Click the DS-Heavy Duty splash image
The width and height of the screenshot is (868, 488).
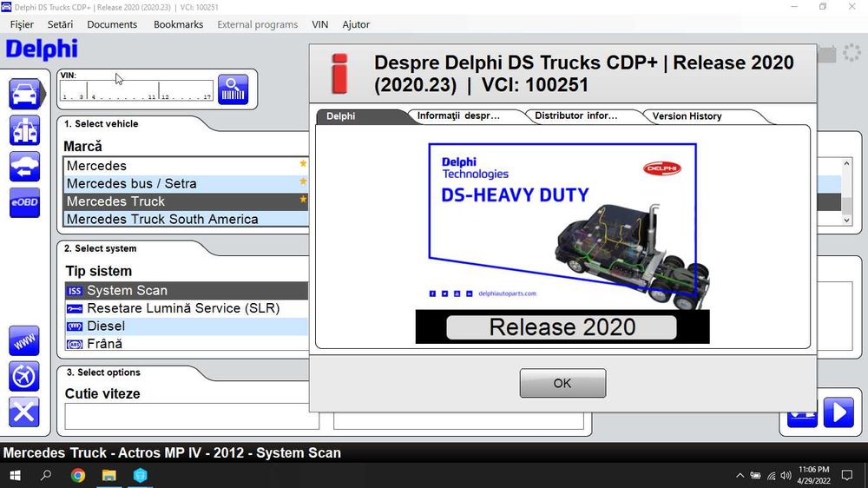tap(562, 242)
